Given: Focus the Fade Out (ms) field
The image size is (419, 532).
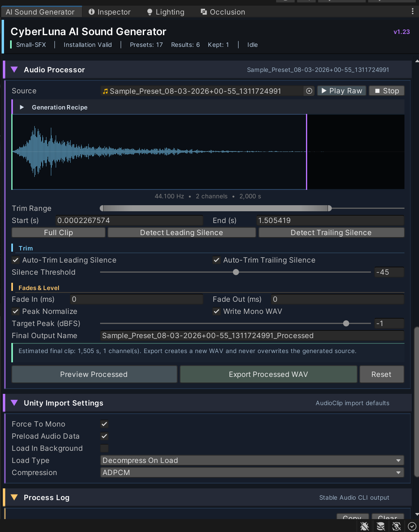Looking at the screenshot, I should (337, 299).
